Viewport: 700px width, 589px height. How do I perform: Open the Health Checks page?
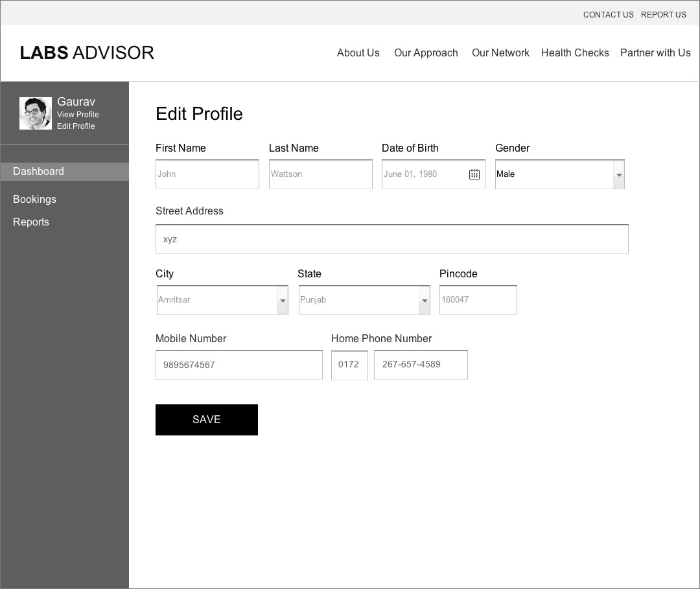(x=575, y=53)
